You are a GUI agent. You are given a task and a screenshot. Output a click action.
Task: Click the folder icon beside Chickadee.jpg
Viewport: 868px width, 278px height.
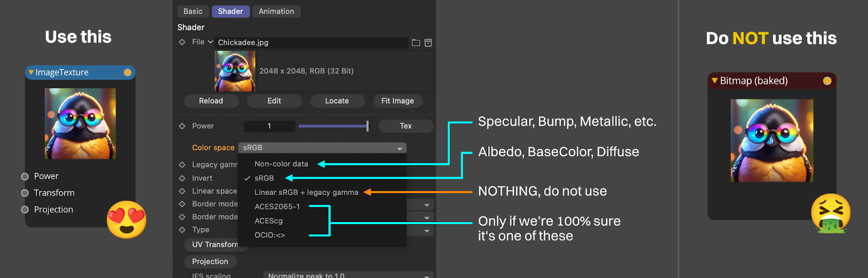(416, 42)
